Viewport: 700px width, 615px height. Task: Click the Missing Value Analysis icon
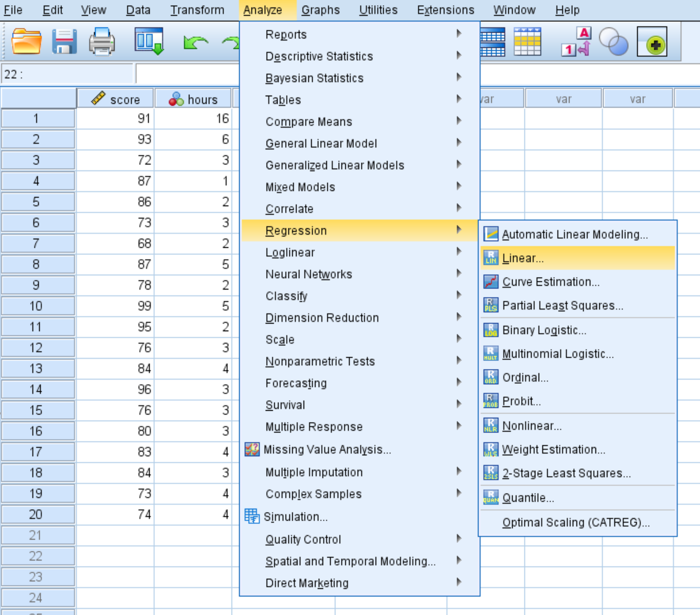[x=252, y=449]
